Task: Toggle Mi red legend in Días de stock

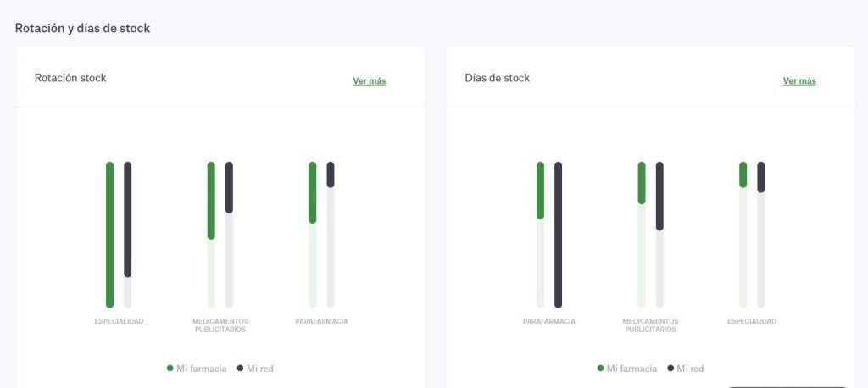Action: (685, 368)
